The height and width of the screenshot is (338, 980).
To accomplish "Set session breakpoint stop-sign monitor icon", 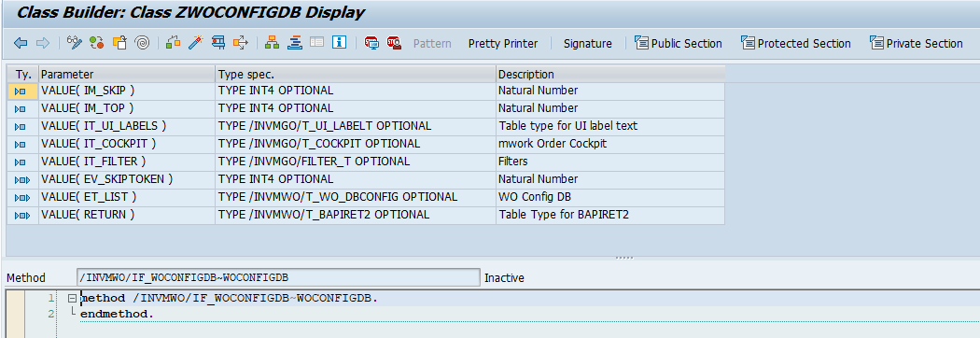I will 371,43.
